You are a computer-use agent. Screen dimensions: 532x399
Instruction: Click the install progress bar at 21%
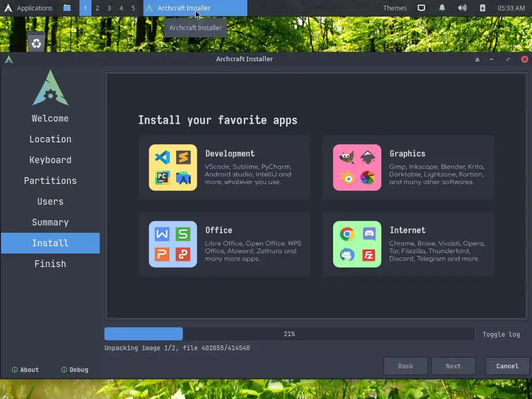289,334
